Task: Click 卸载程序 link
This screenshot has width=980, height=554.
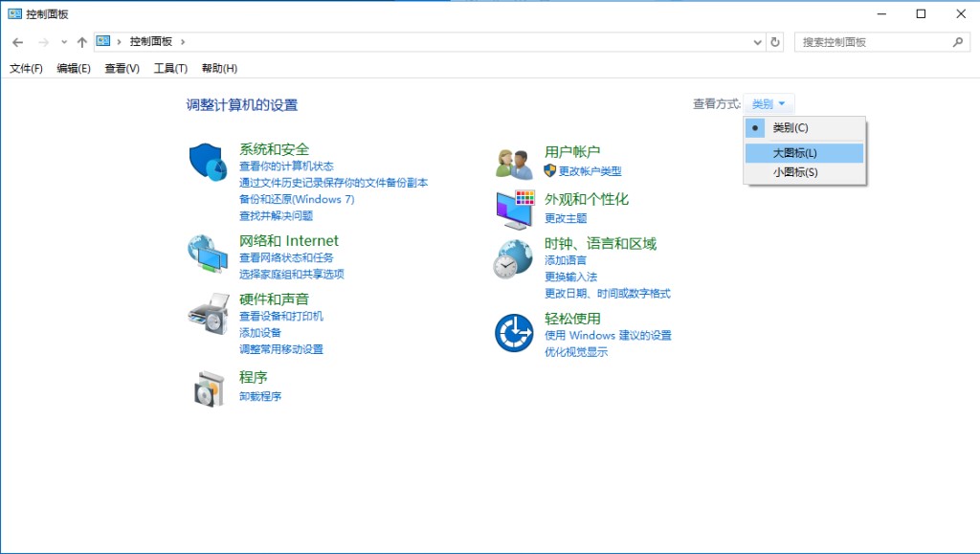Action: pyautogui.click(x=260, y=396)
